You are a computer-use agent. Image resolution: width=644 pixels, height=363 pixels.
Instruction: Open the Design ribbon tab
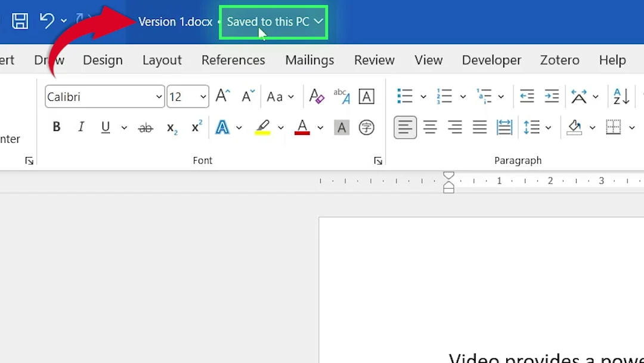coord(103,60)
